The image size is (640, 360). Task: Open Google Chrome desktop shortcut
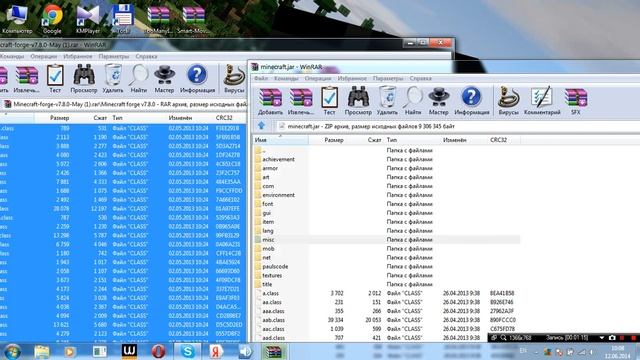pyautogui.click(x=52, y=19)
